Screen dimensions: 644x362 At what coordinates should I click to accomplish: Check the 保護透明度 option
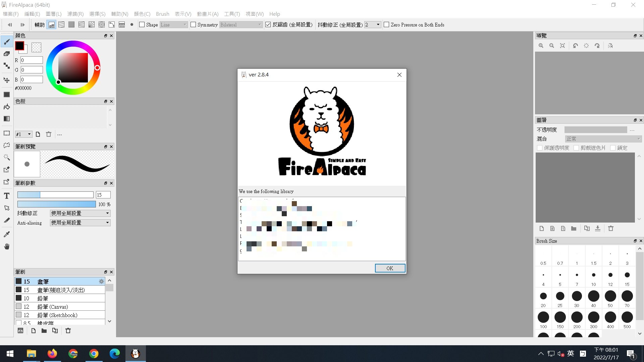click(x=540, y=148)
